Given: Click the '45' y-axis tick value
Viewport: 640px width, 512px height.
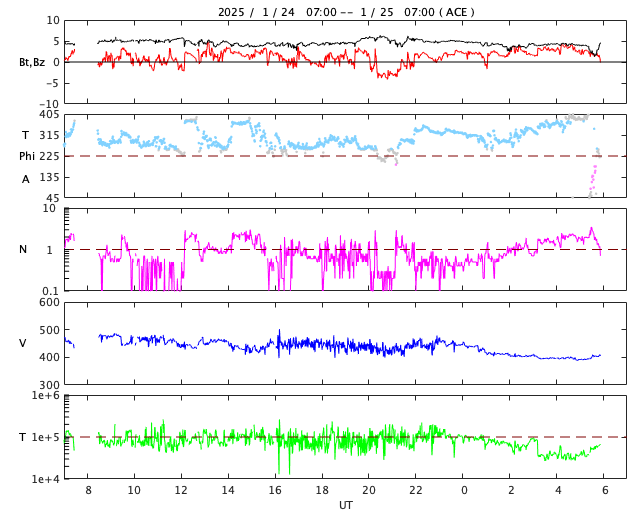Looking at the screenshot, I should pos(53,198).
